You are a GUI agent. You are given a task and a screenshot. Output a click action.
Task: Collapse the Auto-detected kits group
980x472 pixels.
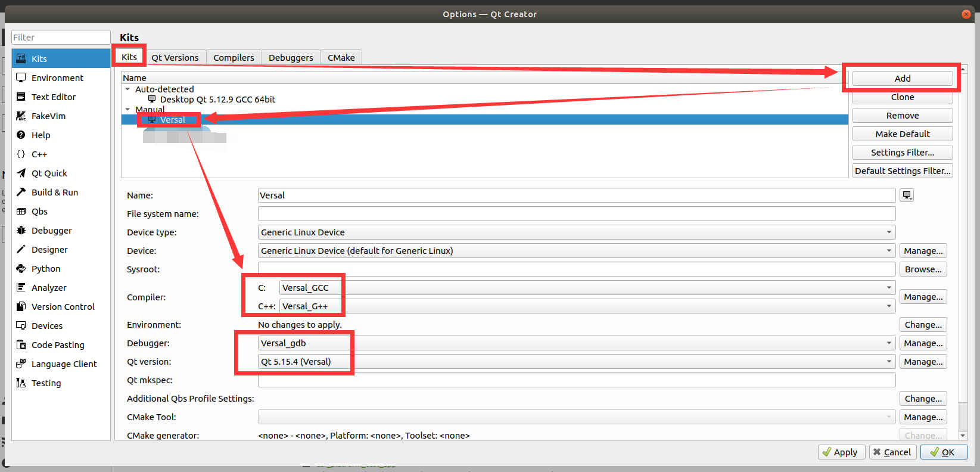pos(127,89)
